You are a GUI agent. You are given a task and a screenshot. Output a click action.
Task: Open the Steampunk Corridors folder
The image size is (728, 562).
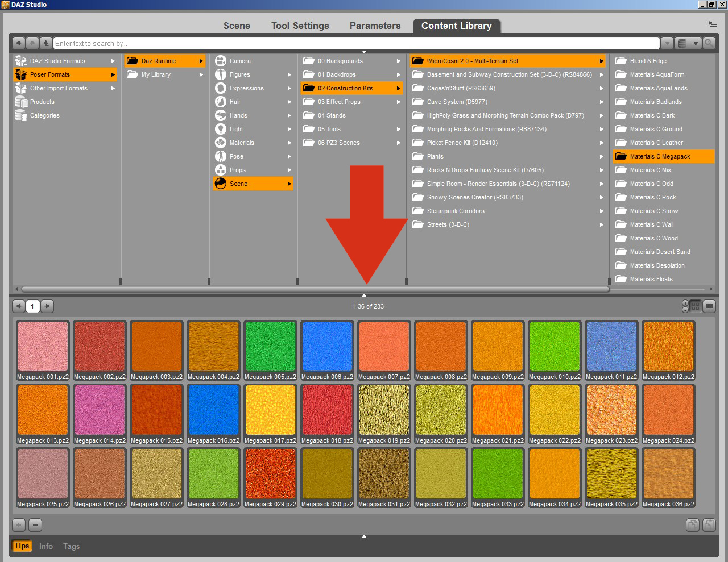pos(508,211)
